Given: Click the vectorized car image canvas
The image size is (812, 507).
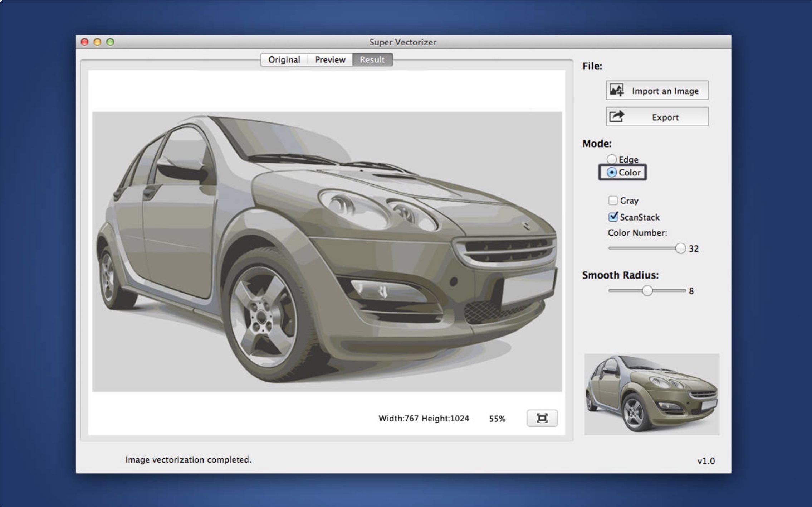Looking at the screenshot, I should coord(327,251).
